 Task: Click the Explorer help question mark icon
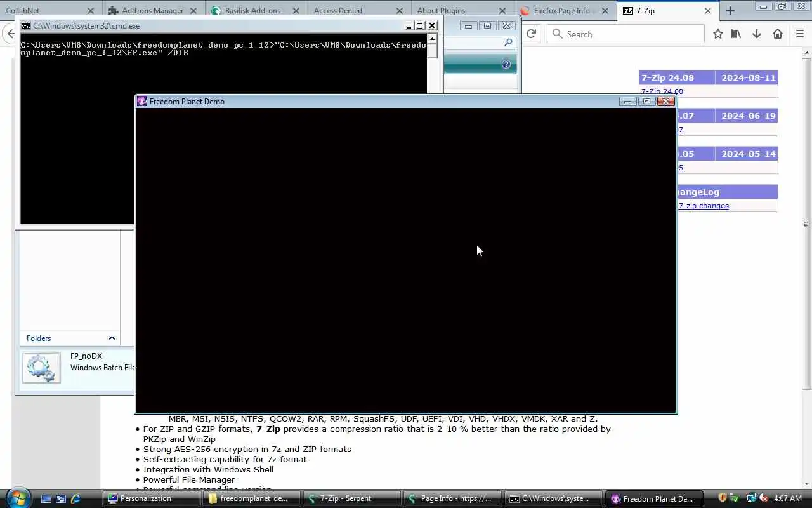pos(506,64)
